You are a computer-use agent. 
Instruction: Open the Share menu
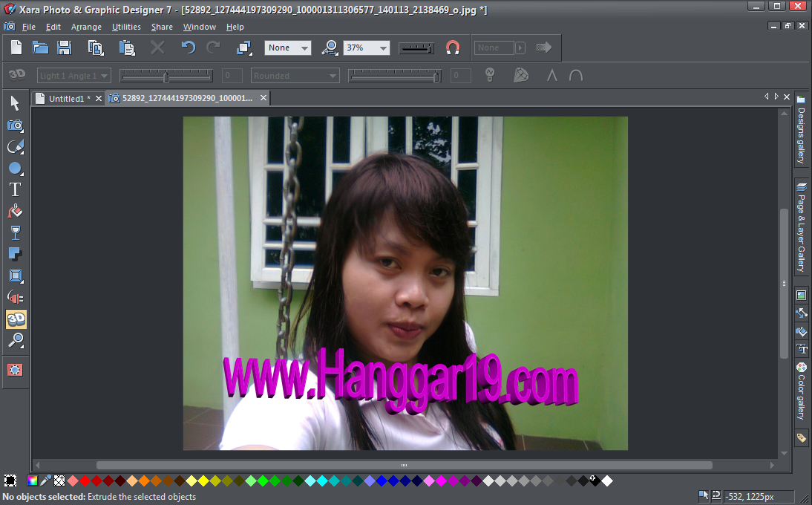click(x=162, y=27)
